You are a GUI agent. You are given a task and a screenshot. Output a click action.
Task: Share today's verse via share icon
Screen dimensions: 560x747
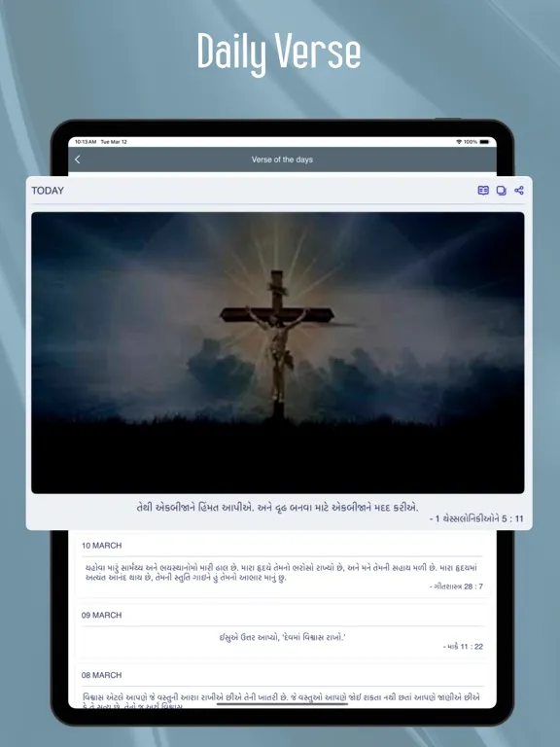pyautogui.click(x=519, y=191)
